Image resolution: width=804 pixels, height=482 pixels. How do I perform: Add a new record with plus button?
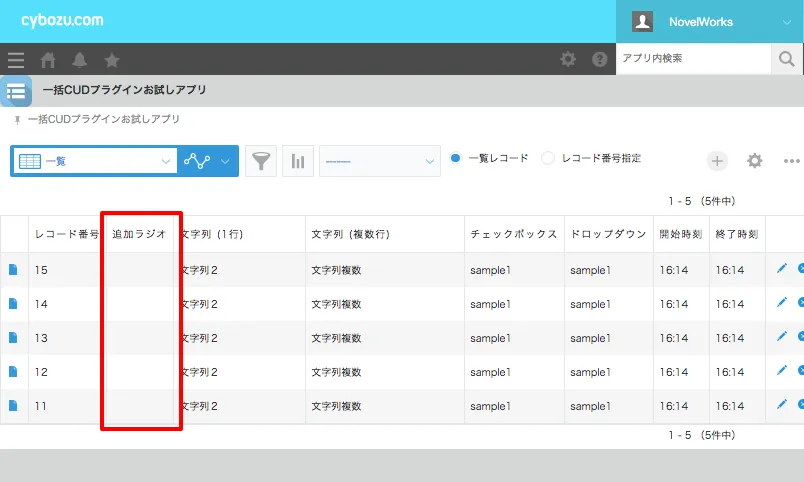(x=717, y=161)
